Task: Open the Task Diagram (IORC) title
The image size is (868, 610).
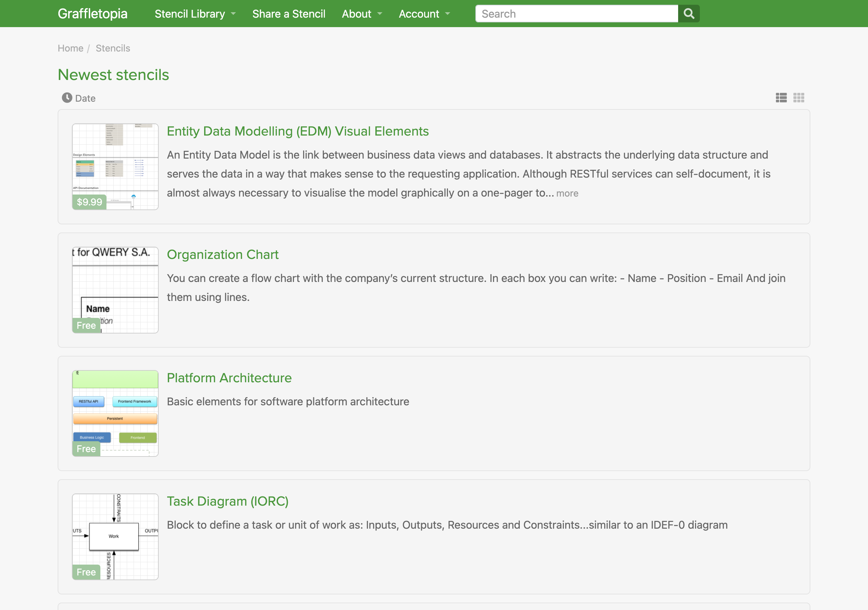Action: (x=228, y=501)
